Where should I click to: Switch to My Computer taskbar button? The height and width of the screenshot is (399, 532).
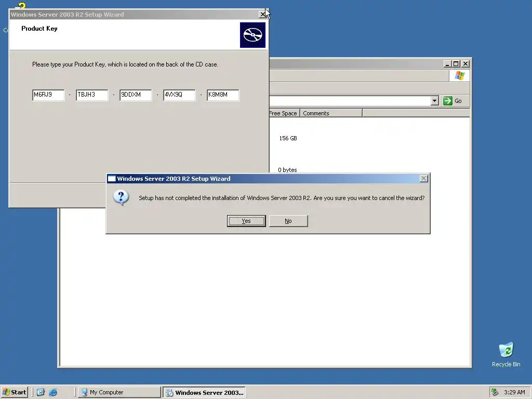[x=119, y=392]
